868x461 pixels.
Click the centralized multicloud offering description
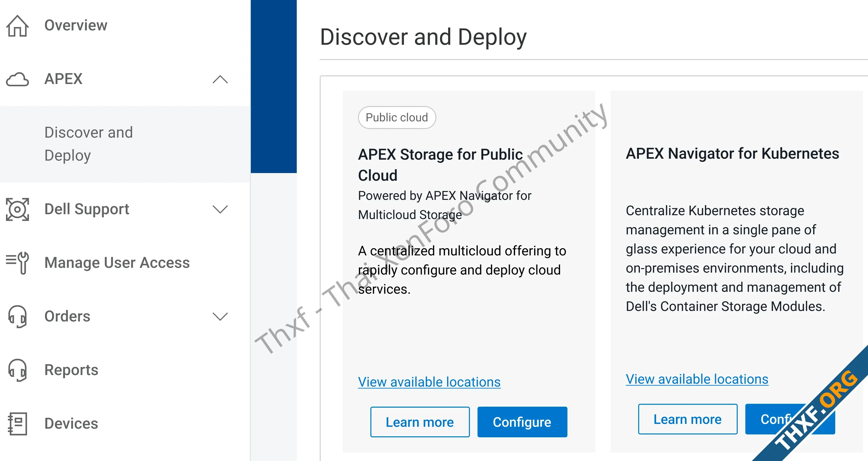pos(462,270)
